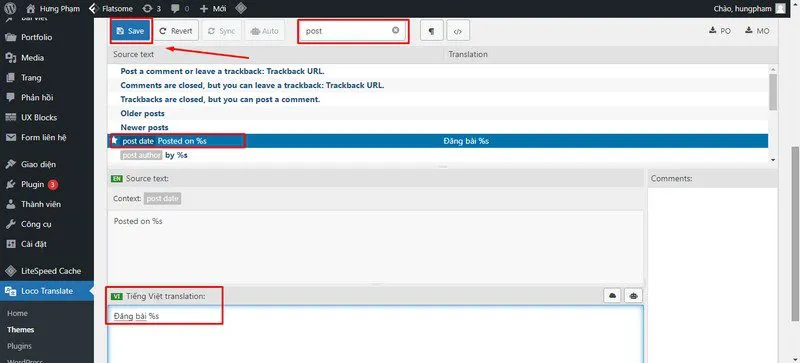Click the cloud suggest-translation icon
This screenshot has height=363, width=800.
click(613, 296)
